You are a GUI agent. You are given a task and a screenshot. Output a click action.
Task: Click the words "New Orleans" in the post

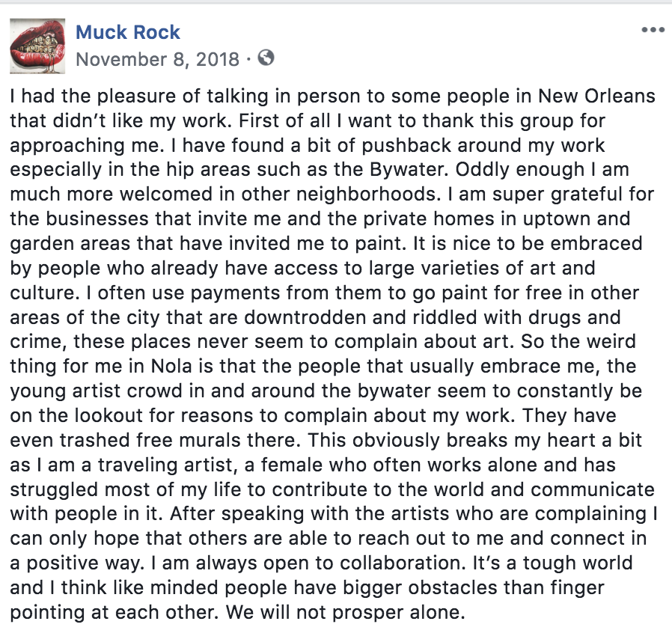(x=596, y=96)
